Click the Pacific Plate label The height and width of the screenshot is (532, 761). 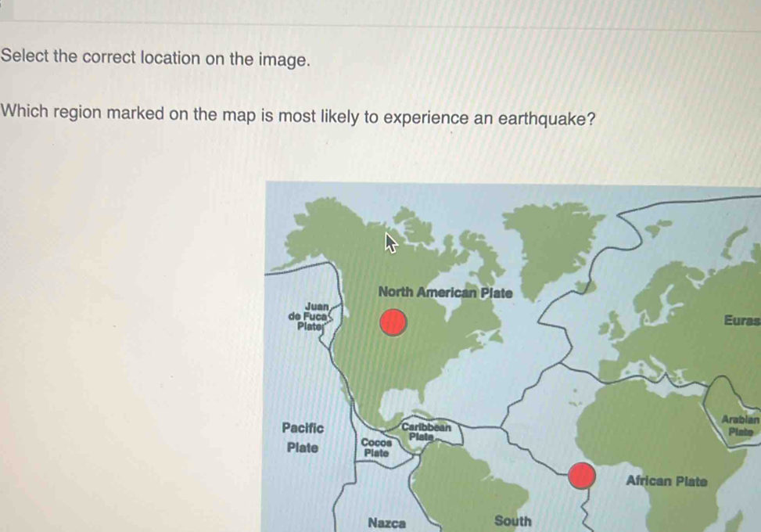coord(305,438)
